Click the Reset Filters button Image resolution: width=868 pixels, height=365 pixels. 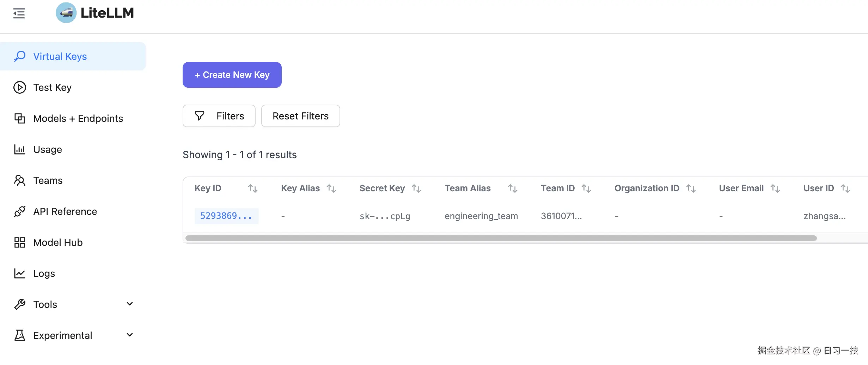[x=300, y=116]
